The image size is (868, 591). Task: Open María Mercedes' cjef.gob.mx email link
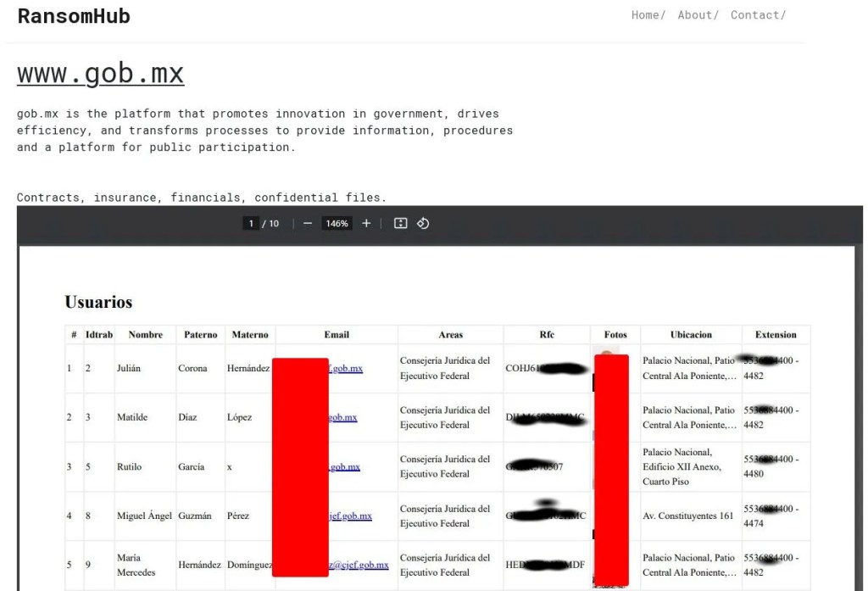(x=359, y=565)
